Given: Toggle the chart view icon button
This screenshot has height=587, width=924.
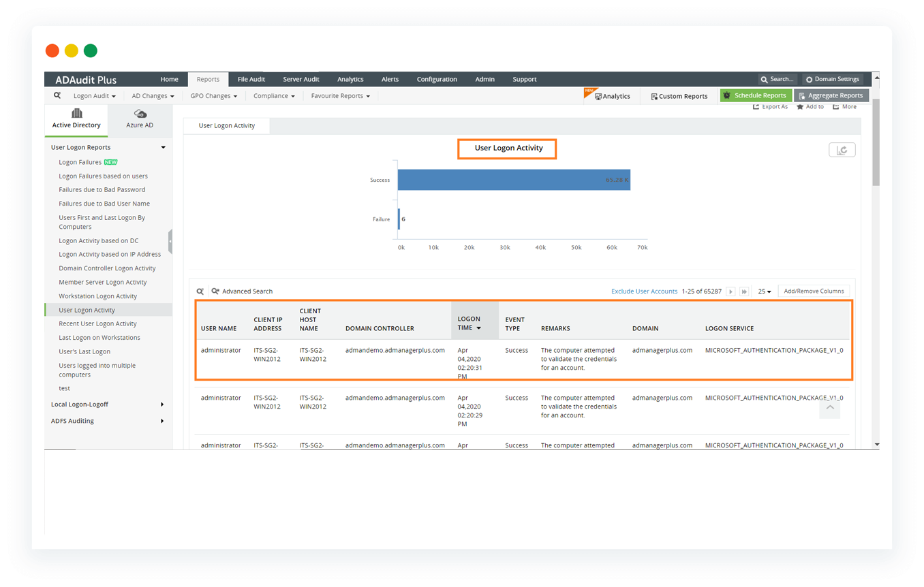Looking at the screenshot, I should coord(842,150).
